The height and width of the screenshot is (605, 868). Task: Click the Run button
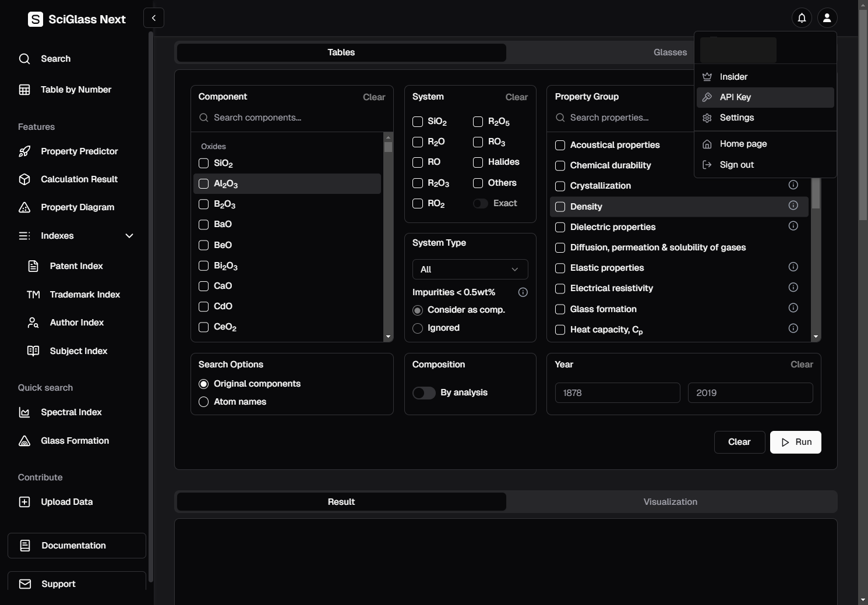[x=795, y=442]
